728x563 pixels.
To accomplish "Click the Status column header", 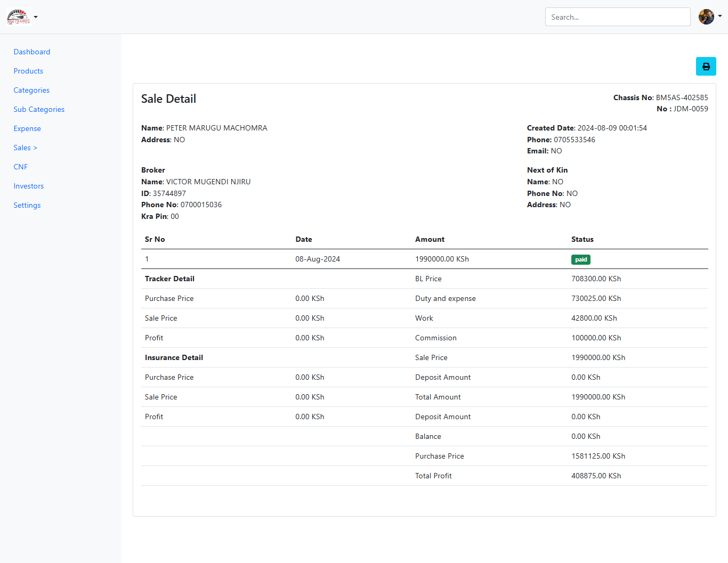I will (582, 239).
